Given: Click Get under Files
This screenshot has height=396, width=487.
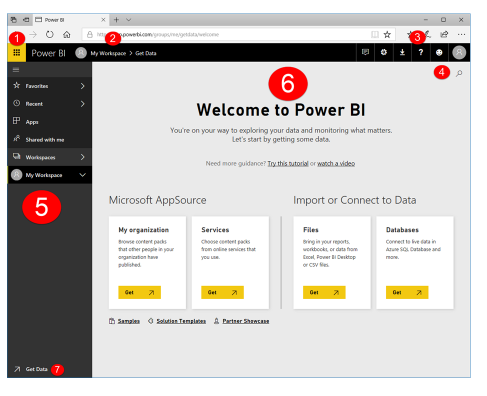Looking at the screenshot, I should tap(324, 292).
